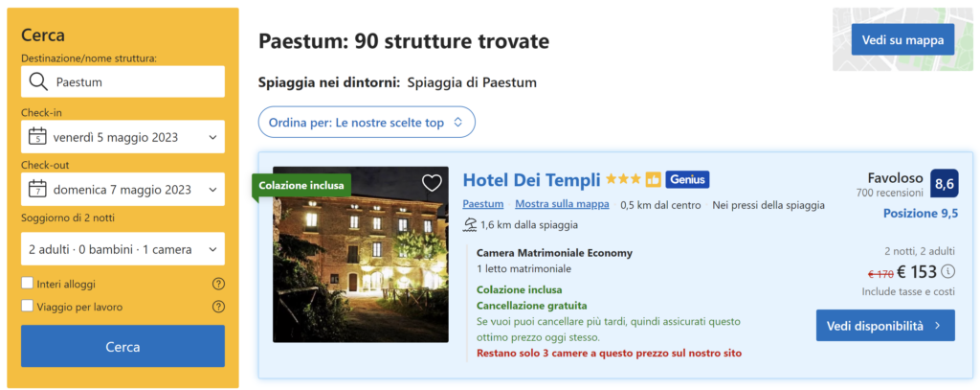Click the Mostra sulla mappa link
The image size is (980, 390).
(562, 204)
